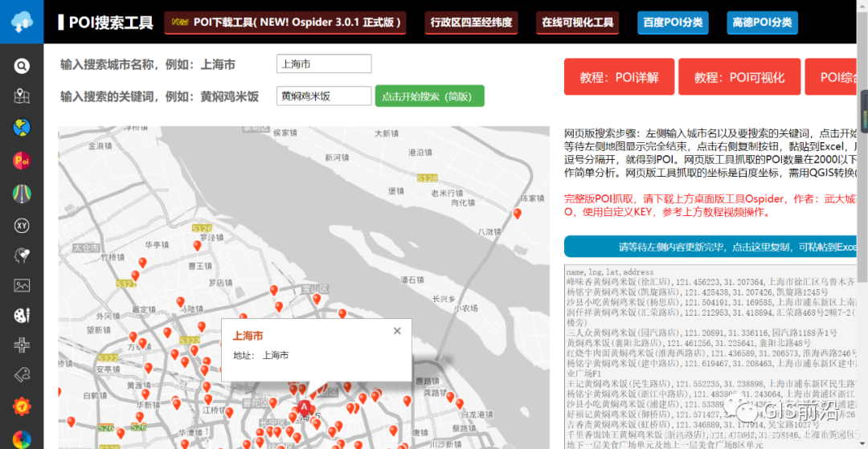Click the 太仓市 label on map
This screenshot has height=449, width=868.
[86, 248]
